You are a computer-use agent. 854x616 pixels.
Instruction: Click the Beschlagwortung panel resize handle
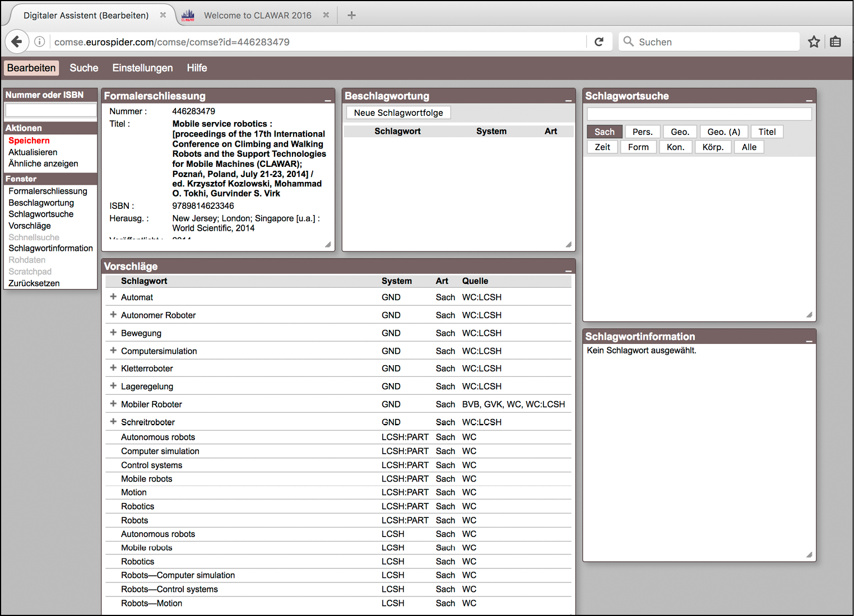(568, 244)
